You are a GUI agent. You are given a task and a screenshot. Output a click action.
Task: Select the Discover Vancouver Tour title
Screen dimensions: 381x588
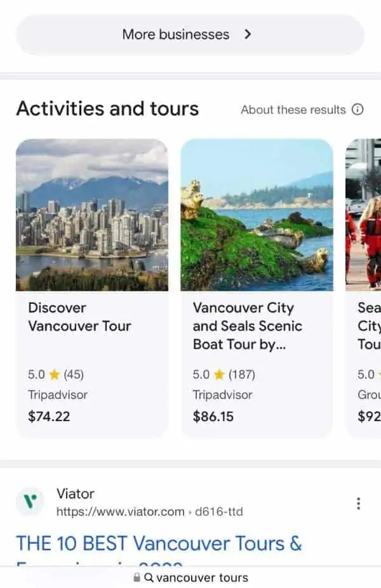click(79, 317)
